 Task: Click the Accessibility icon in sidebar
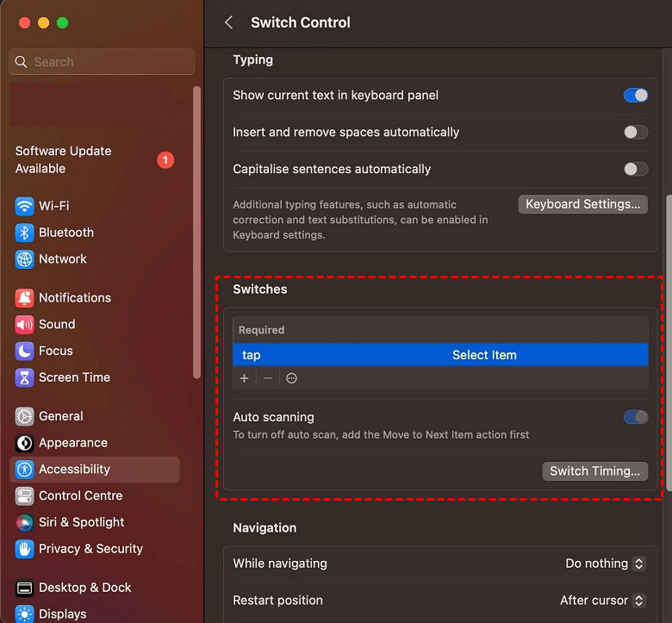tap(24, 470)
